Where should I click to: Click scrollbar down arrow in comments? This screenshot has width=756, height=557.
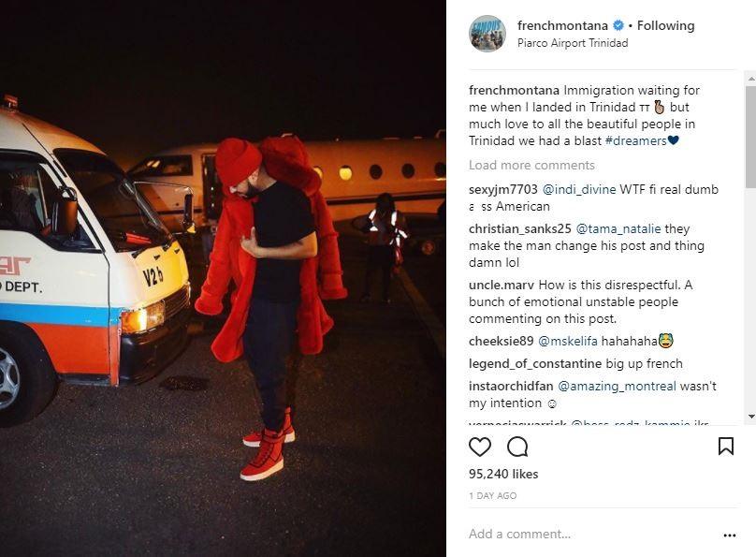tap(750, 417)
